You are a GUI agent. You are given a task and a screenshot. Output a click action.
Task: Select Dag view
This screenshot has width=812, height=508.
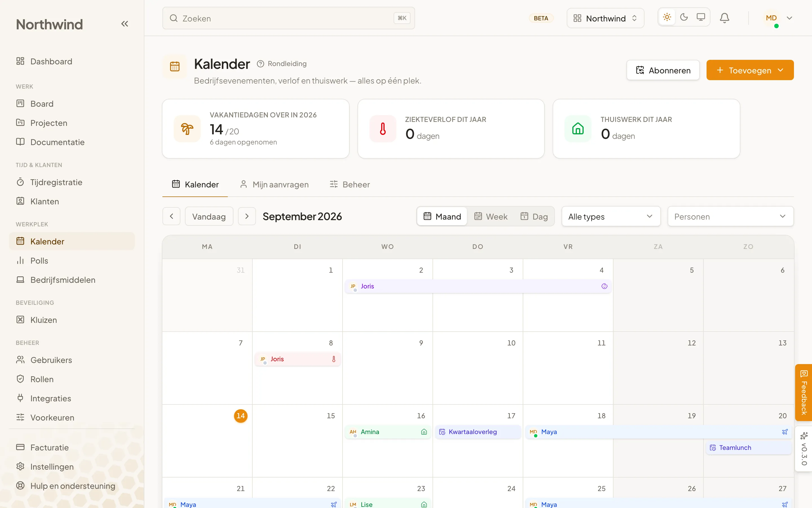point(534,216)
